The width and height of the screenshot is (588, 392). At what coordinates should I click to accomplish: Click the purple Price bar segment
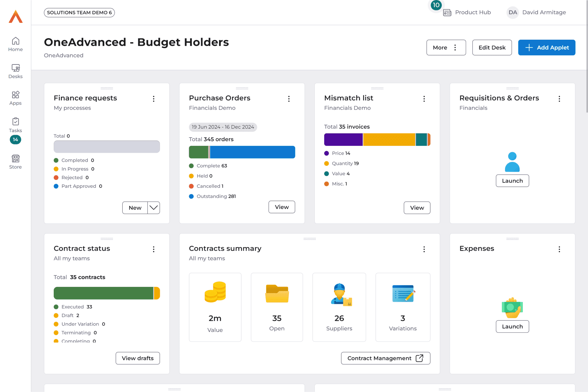[343, 140]
